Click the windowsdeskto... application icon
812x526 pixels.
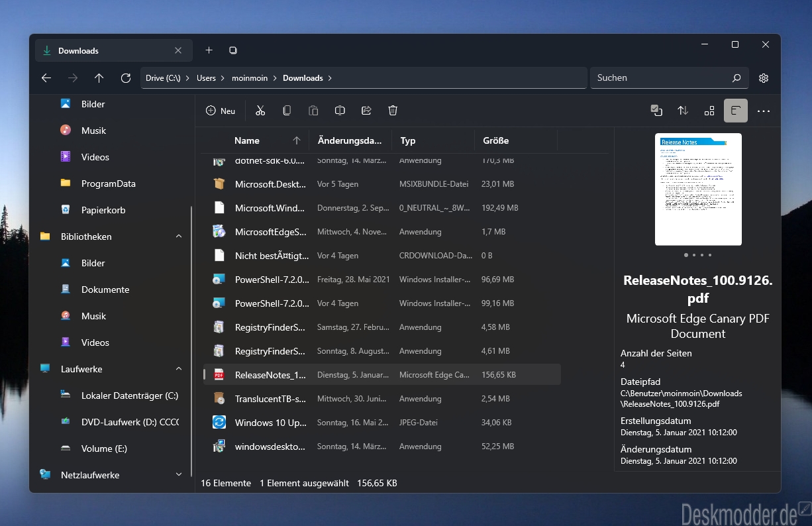coord(219,447)
